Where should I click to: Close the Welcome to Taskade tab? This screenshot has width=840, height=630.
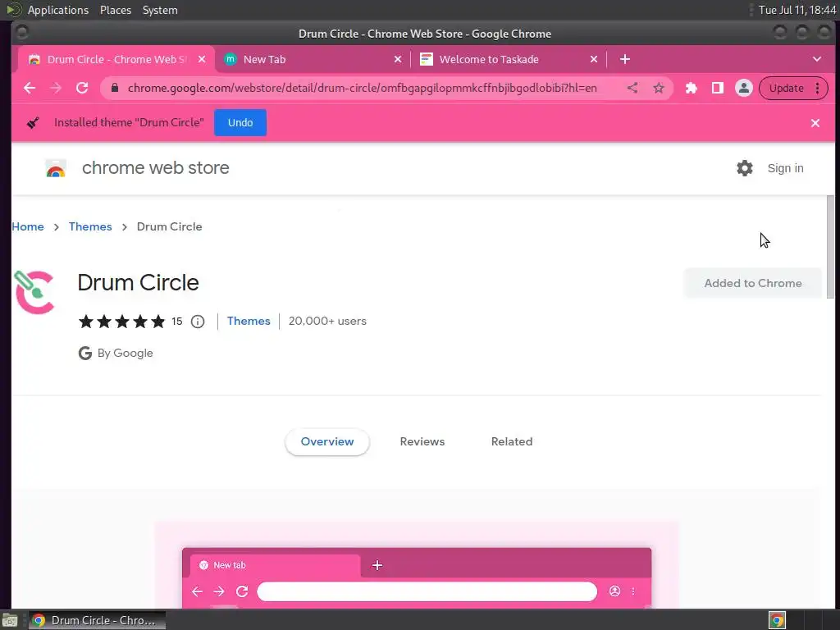(x=594, y=59)
